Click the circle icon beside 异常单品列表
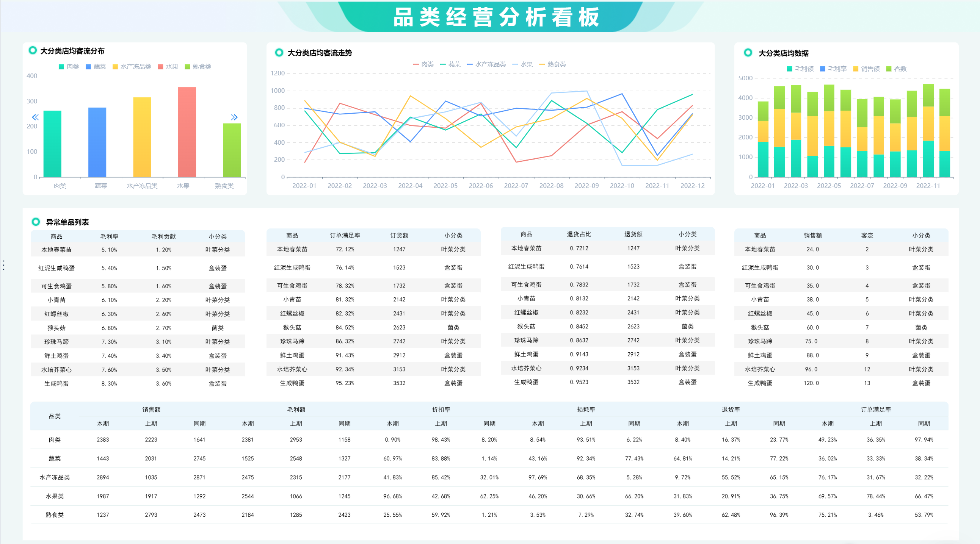980x544 pixels. (x=36, y=222)
